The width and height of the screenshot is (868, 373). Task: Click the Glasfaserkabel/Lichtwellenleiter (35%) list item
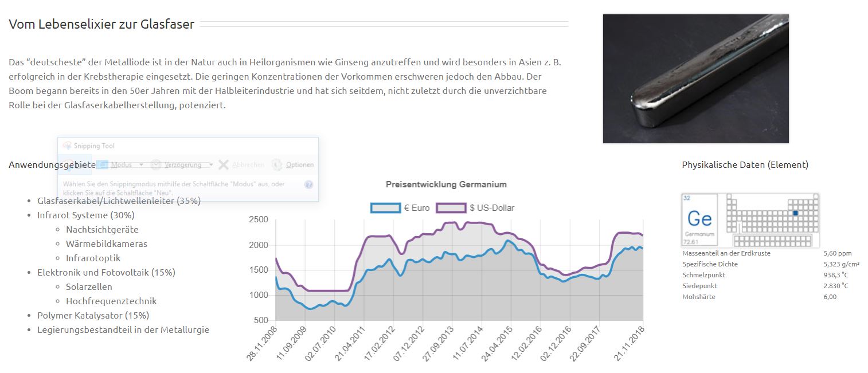pos(119,201)
